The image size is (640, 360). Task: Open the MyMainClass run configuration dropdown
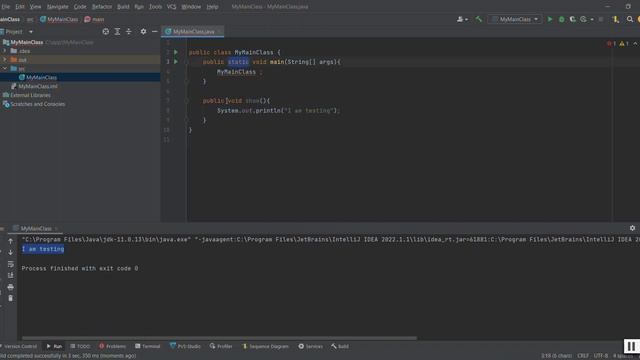[515, 19]
